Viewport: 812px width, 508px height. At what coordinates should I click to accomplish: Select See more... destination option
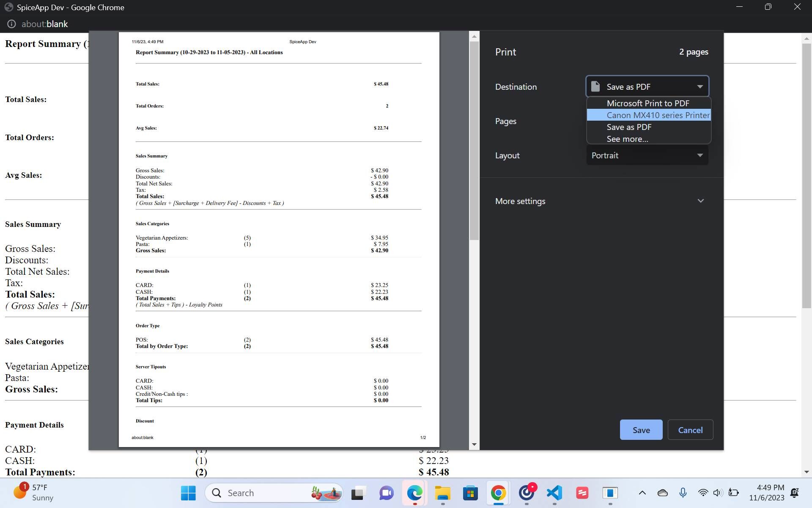(x=627, y=139)
